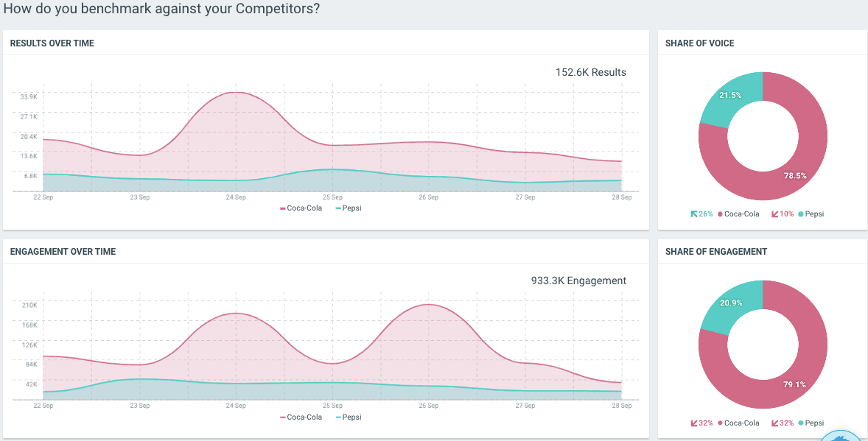
Task: Click the 24 Sep peak on Results chart
Action: click(x=236, y=93)
